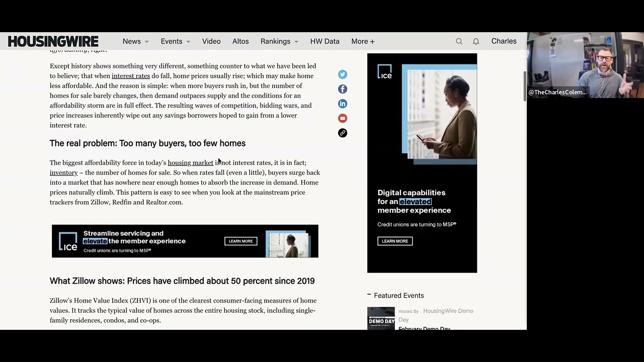Viewport: 644px width, 362px height.
Task: Click ICE logo in sidebar ad
Action: [384, 71]
